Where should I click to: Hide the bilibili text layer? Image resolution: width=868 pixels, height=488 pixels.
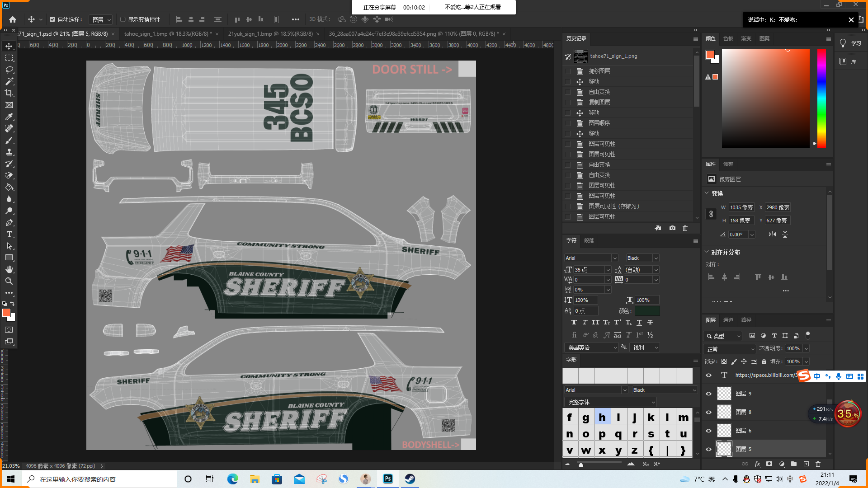click(708, 375)
